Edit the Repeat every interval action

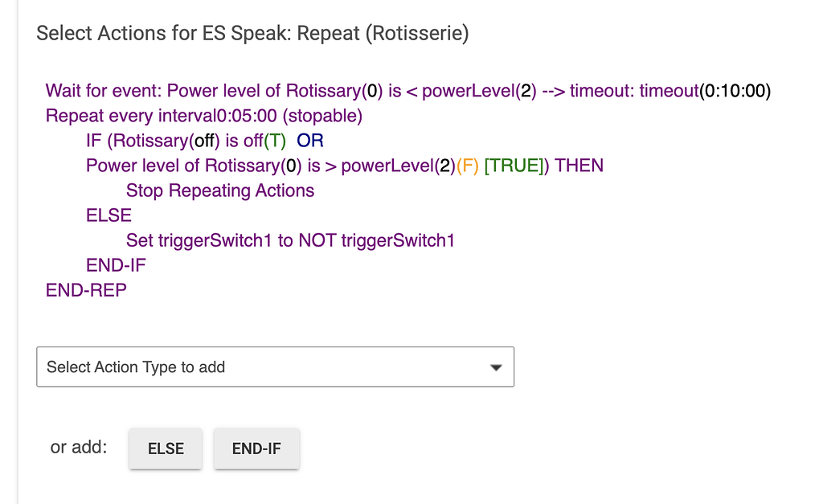[x=203, y=116]
